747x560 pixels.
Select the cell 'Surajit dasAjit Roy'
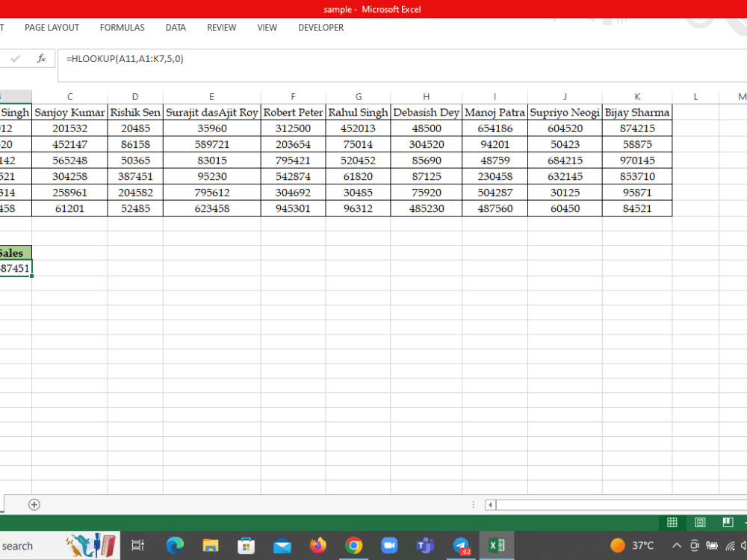[212, 113]
